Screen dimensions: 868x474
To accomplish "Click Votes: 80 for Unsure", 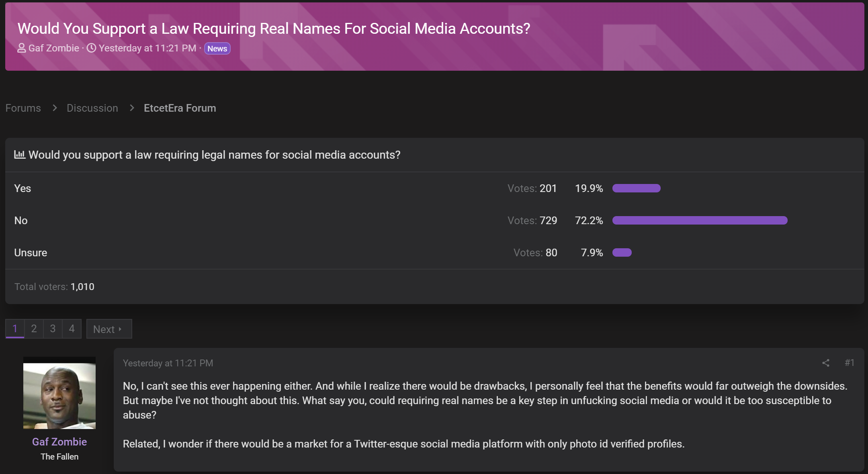I will [x=535, y=253].
